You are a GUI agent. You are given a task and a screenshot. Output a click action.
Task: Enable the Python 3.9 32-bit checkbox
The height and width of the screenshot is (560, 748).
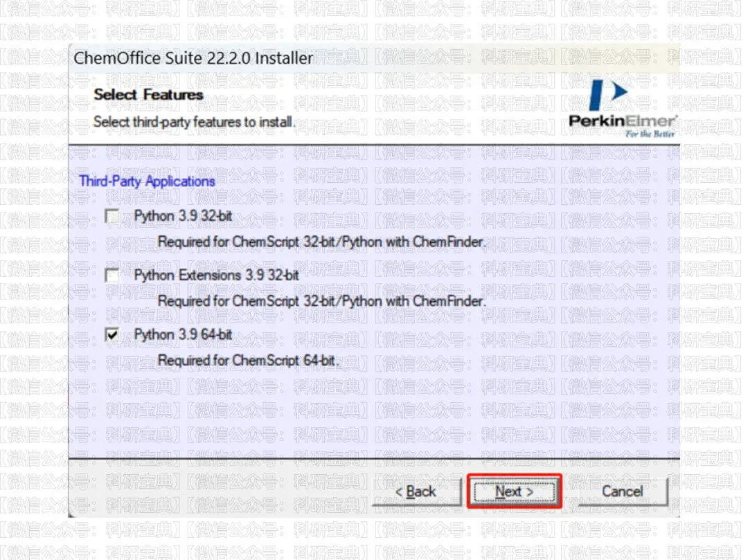coord(113,217)
